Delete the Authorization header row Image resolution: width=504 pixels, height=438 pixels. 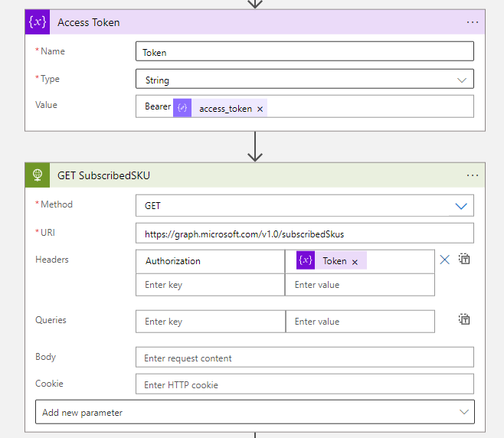tap(444, 260)
